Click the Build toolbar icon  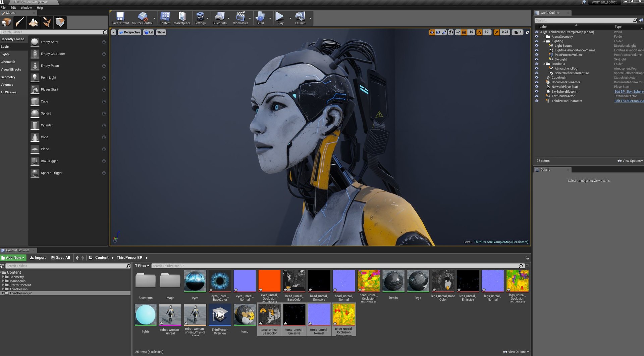[260, 18]
